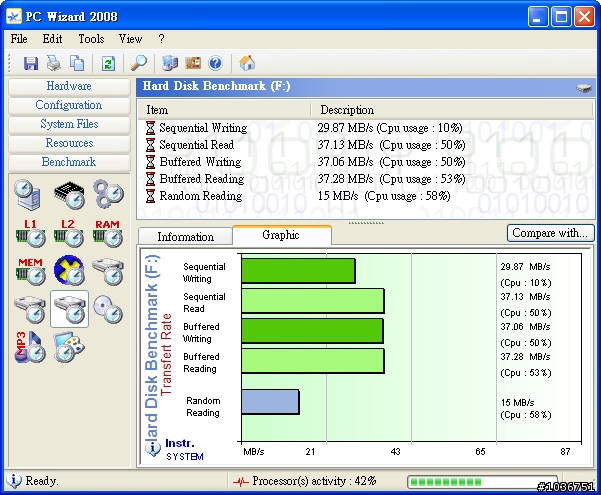Click the Copy toolbar icon
Viewport: 601px width, 495px height.
(x=77, y=63)
